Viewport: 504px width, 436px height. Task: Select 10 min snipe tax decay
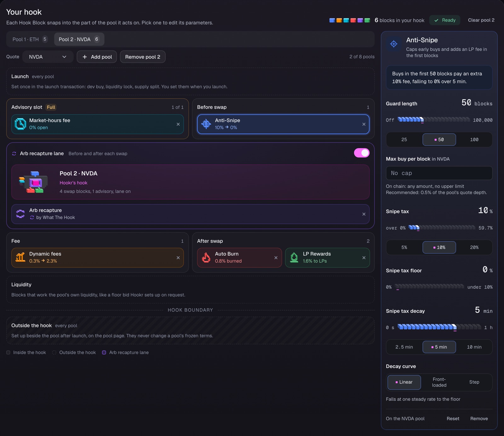(474, 347)
